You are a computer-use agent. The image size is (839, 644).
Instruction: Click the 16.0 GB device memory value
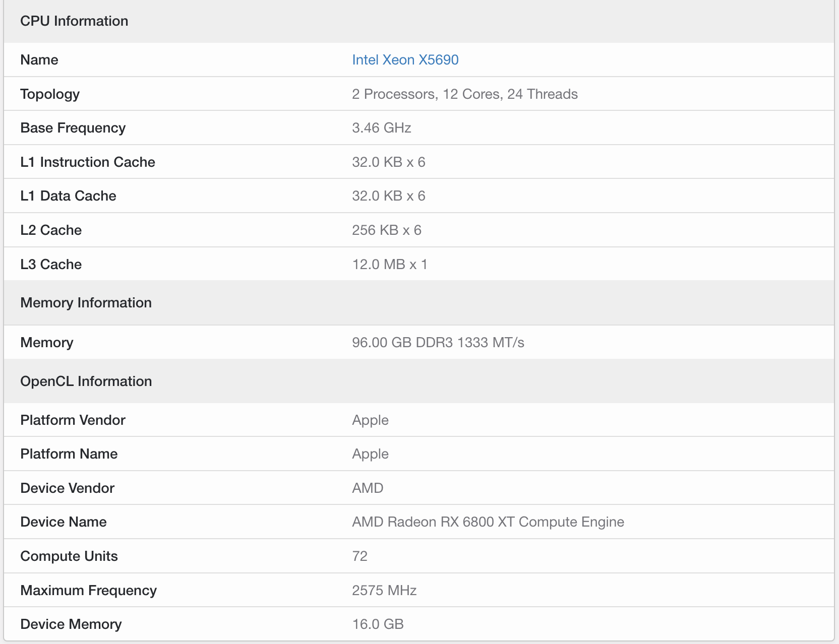(x=378, y=624)
